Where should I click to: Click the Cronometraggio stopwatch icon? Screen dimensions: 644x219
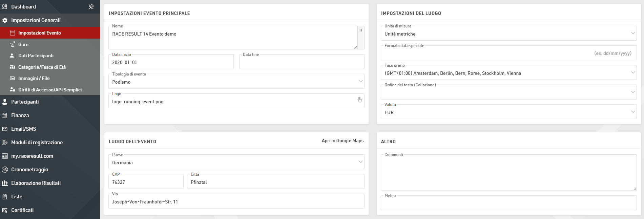click(5, 170)
